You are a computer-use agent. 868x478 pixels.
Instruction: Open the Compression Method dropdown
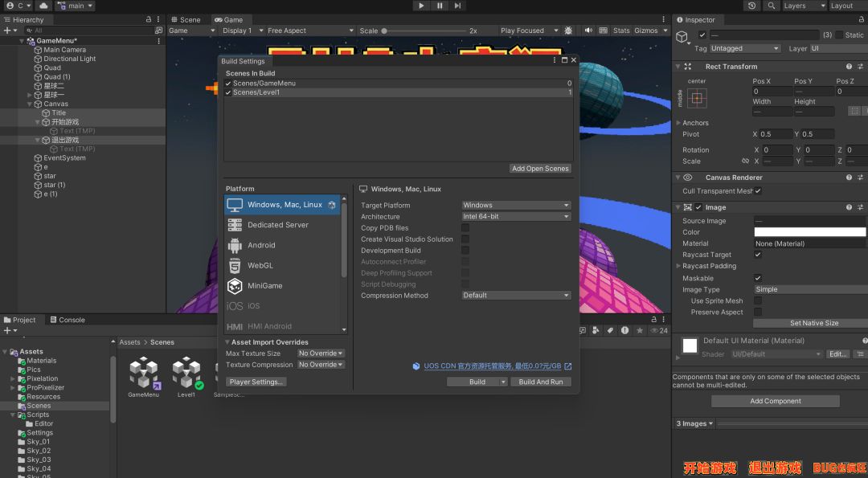click(x=516, y=296)
